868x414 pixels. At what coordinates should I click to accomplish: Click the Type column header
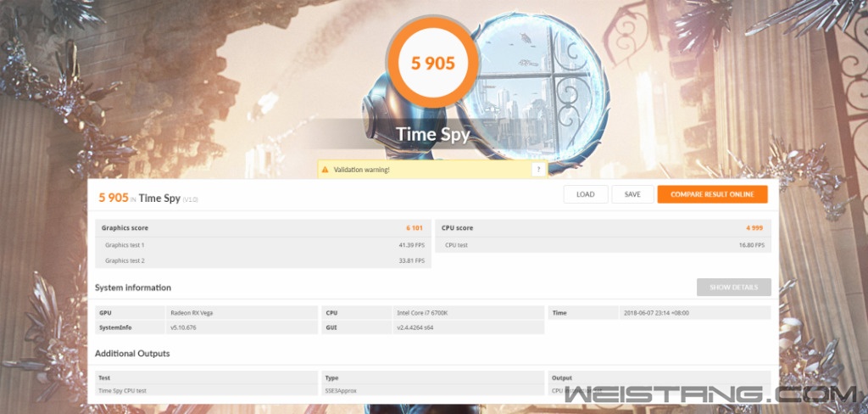[x=331, y=378]
